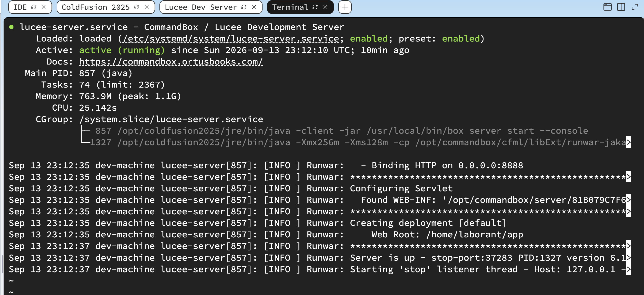Close the IDE tab
Screen dimensions: 644x295
tap(44, 7)
